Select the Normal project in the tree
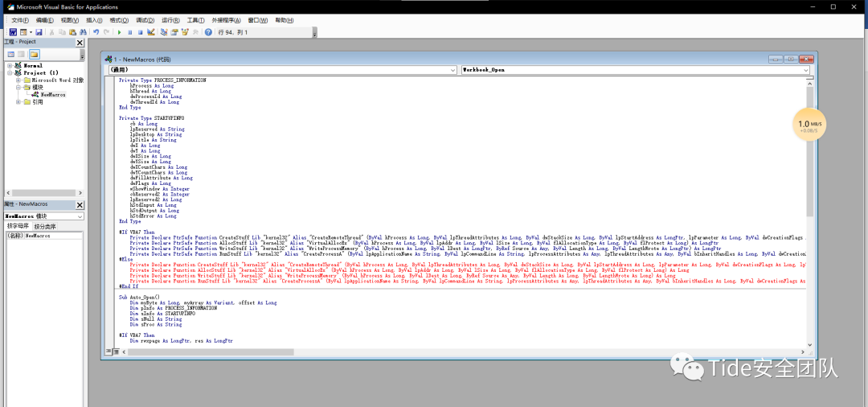Image resolution: width=868 pixels, height=407 pixels. tap(33, 65)
